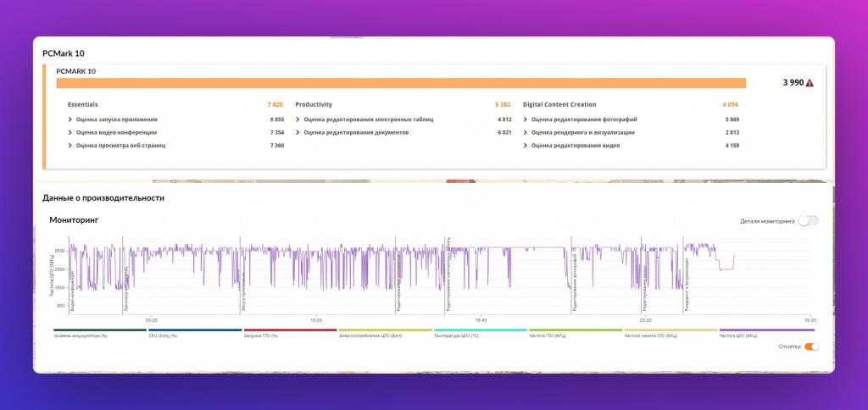This screenshot has height=410, width=868.
Task: Click the red warning triangle beside score 3 990
Action: click(810, 83)
